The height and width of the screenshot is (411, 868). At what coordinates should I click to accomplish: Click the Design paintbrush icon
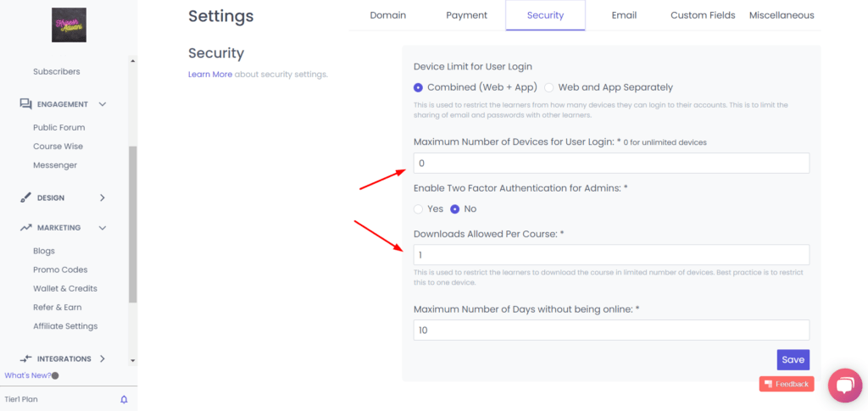click(x=25, y=197)
